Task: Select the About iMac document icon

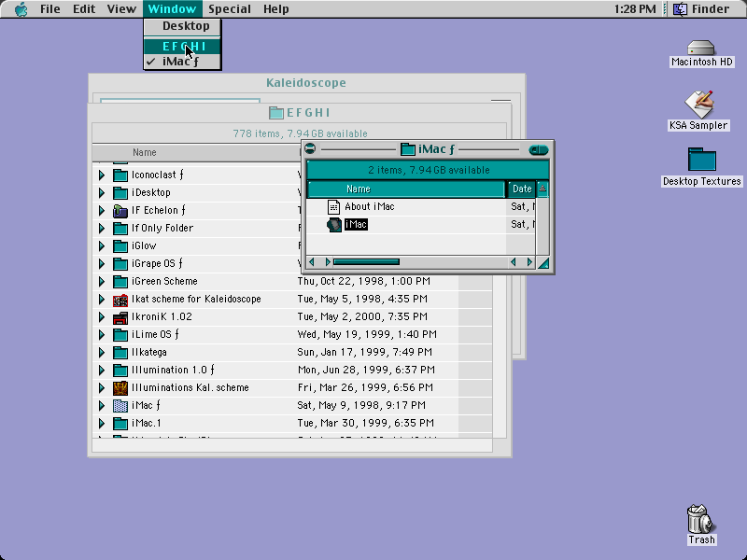Action: [x=333, y=207]
